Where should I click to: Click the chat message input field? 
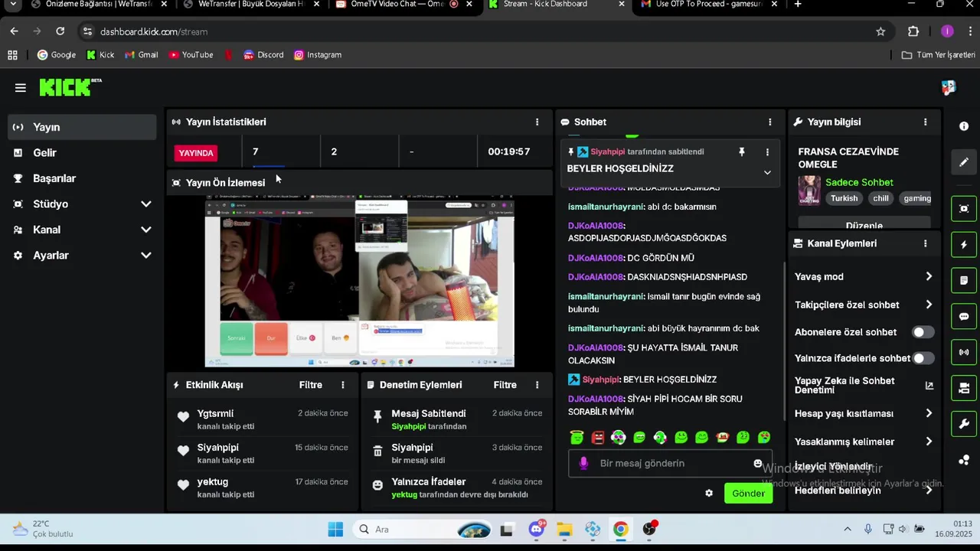[x=669, y=464]
